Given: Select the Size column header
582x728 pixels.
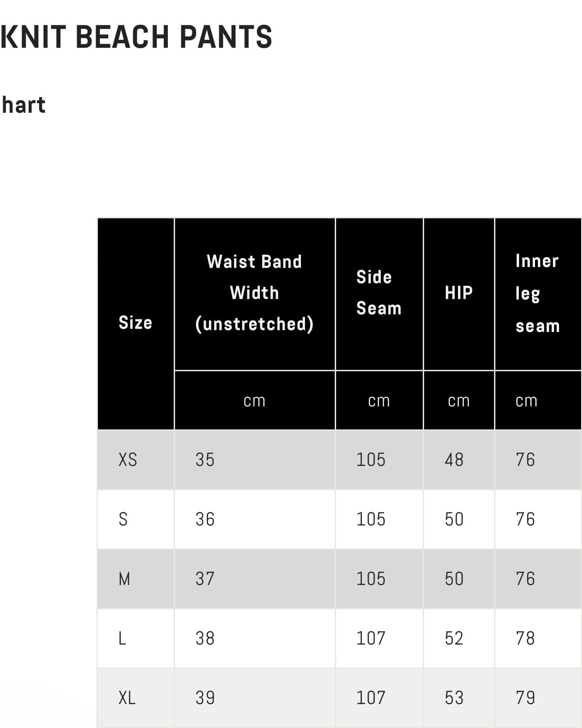Looking at the screenshot, I should click(x=135, y=323).
